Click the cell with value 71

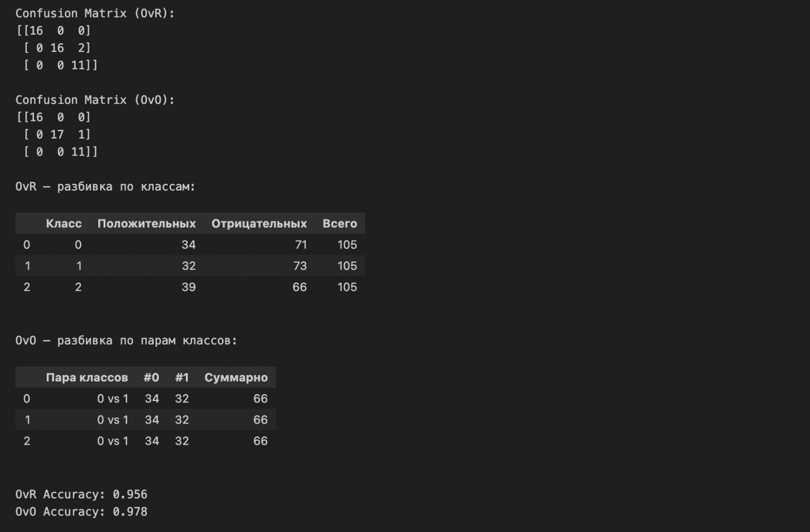[301, 245]
